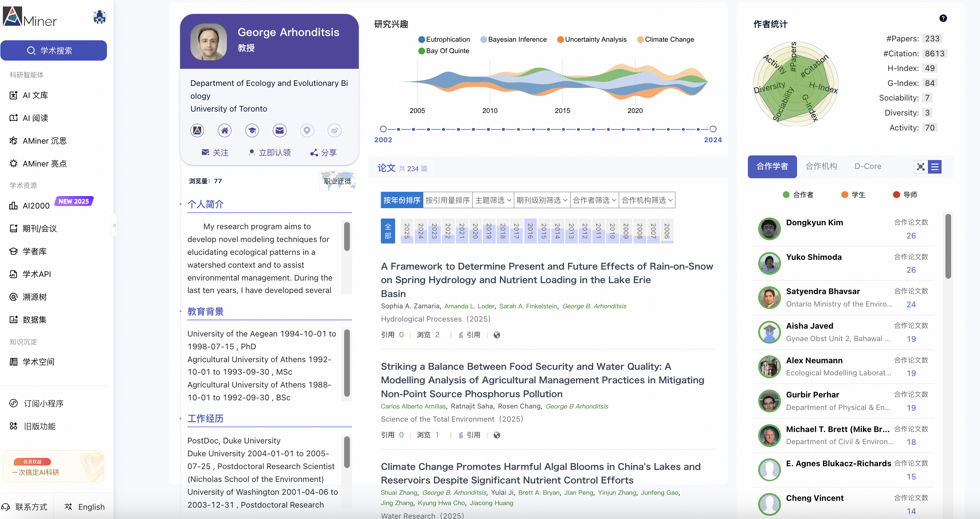Click the 2024 end handle of year slider
This screenshot has width=980, height=519.
click(x=713, y=129)
